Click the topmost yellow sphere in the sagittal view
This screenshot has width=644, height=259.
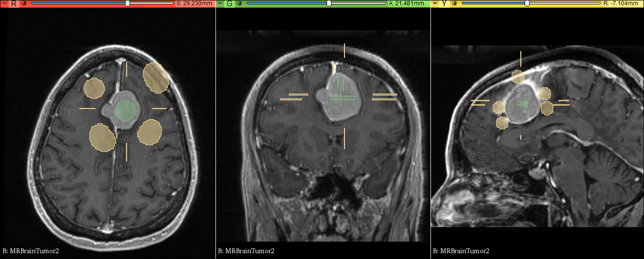(518, 76)
